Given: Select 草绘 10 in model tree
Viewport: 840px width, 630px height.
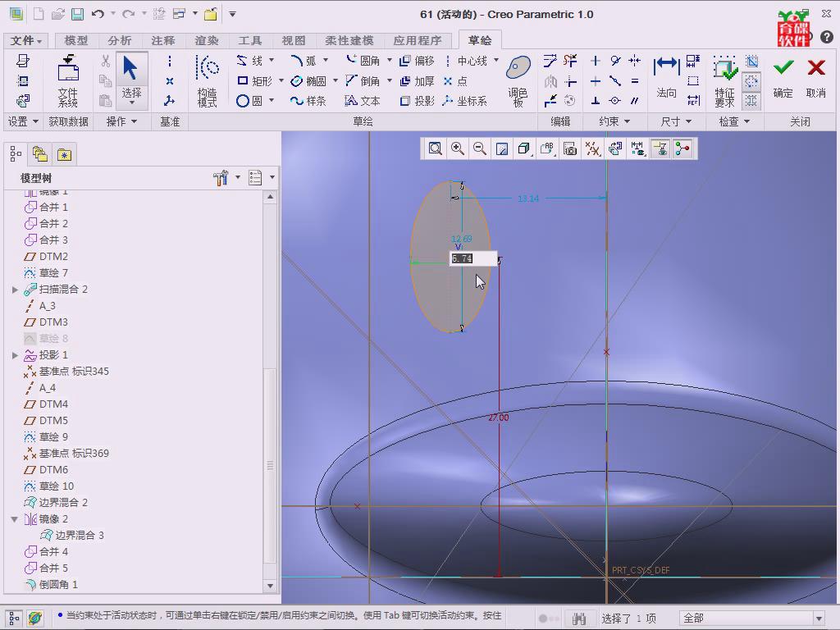Looking at the screenshot, I should pyautogui.click(x=48, y=486).
